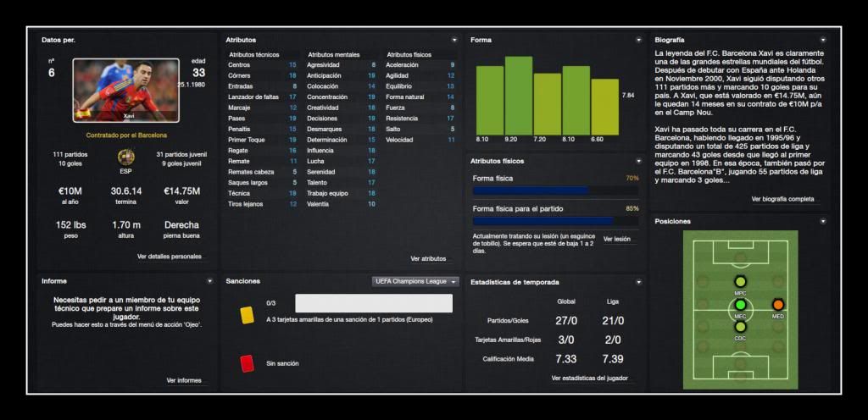This screenshot has width=868, height=420.
Task: Open the UEFA Champions League competition dropdown
Action: 415,281
